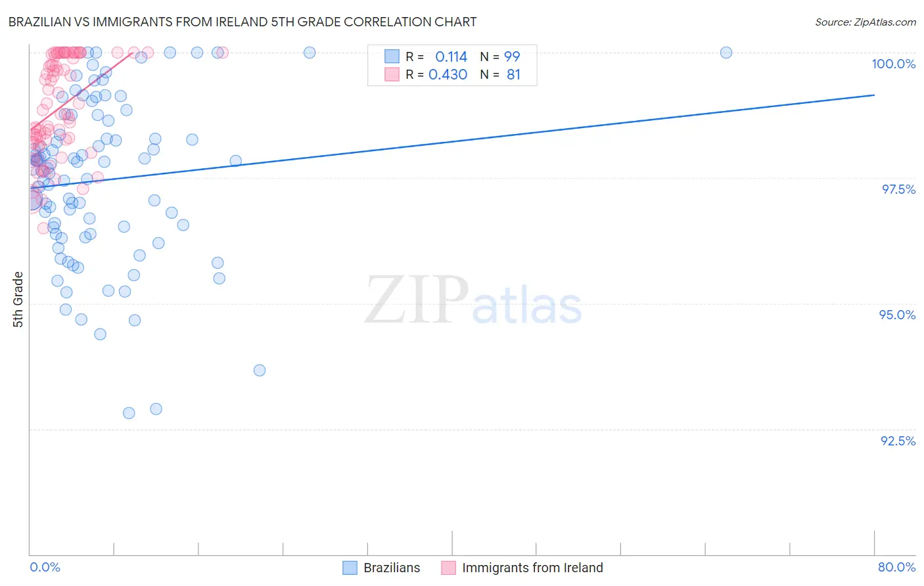Viewport: 924px width, 586px height.
Task: Click the 95.0% y-axis label
Action: [897, 315]
